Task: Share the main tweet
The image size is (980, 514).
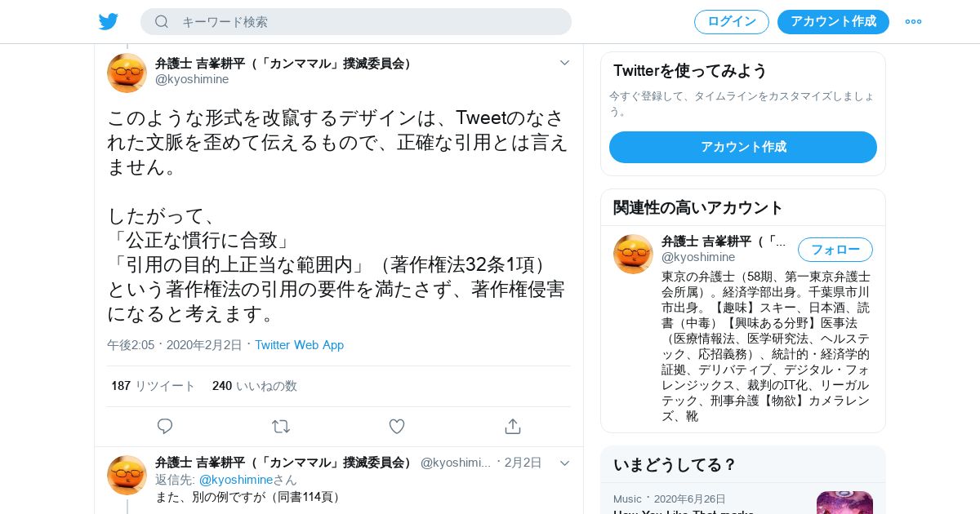Action: tap(512, 426)
